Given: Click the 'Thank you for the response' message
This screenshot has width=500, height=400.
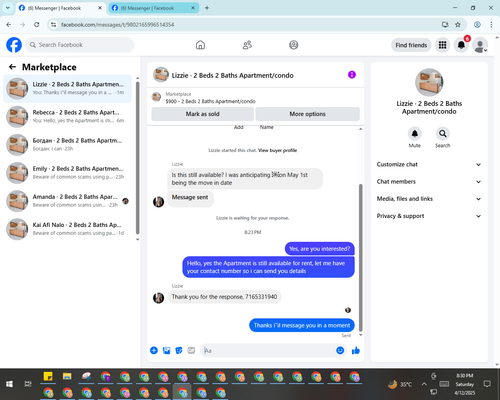Looking at the screenshot, I should tap(224, 297).
